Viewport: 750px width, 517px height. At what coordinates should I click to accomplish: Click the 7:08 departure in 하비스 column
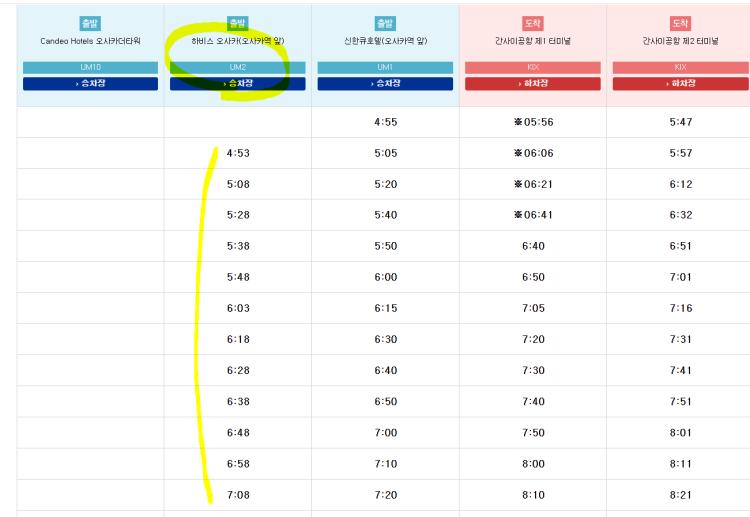tap(238, 494)
